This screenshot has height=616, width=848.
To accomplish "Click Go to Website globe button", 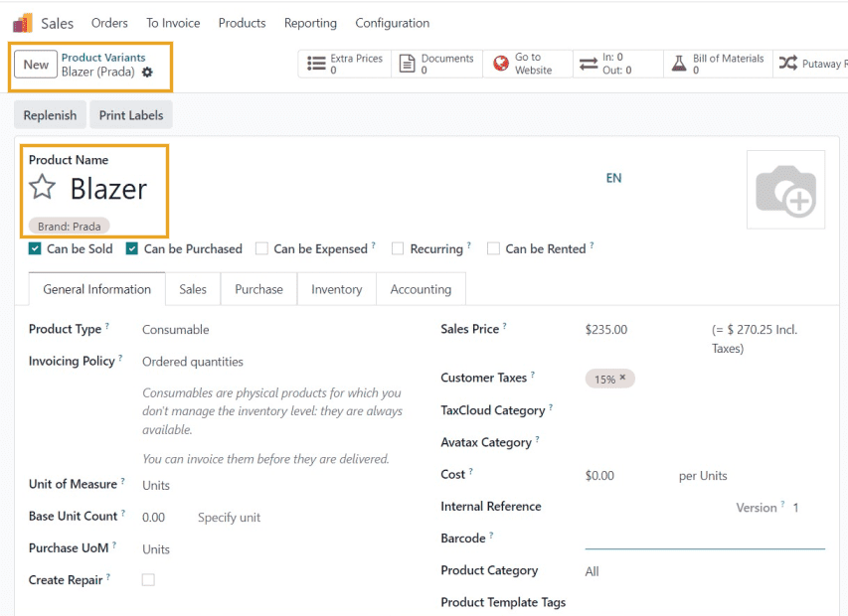I will [x=523, y=65].
